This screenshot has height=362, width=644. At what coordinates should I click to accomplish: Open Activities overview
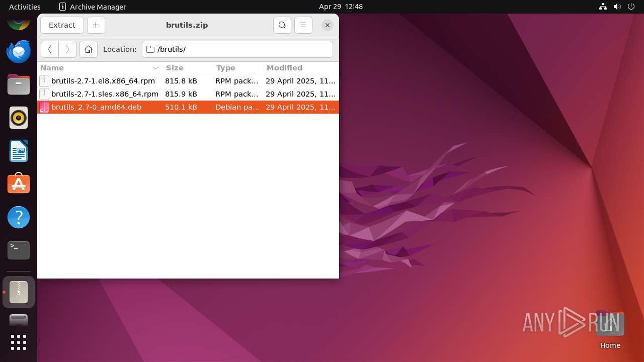point(25,7)
